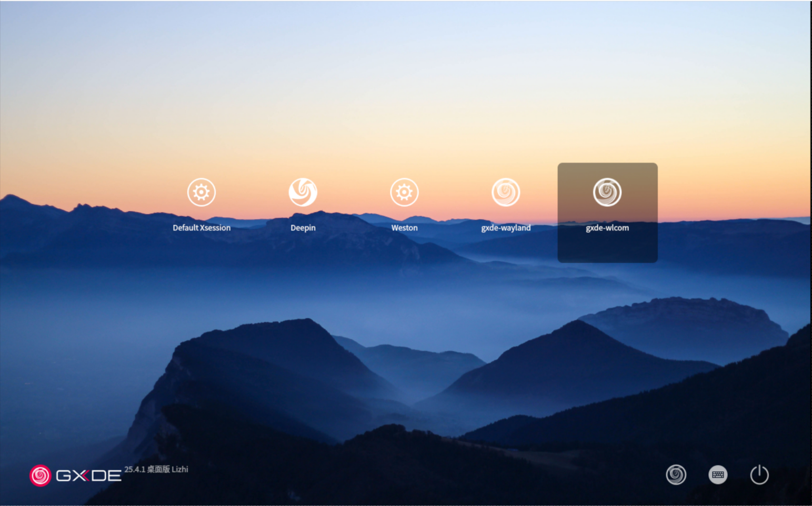This screenshot has width=812, height=506.
Task: Choose the highlighted gxde-wlcom session icon
Action: [607, 192]
